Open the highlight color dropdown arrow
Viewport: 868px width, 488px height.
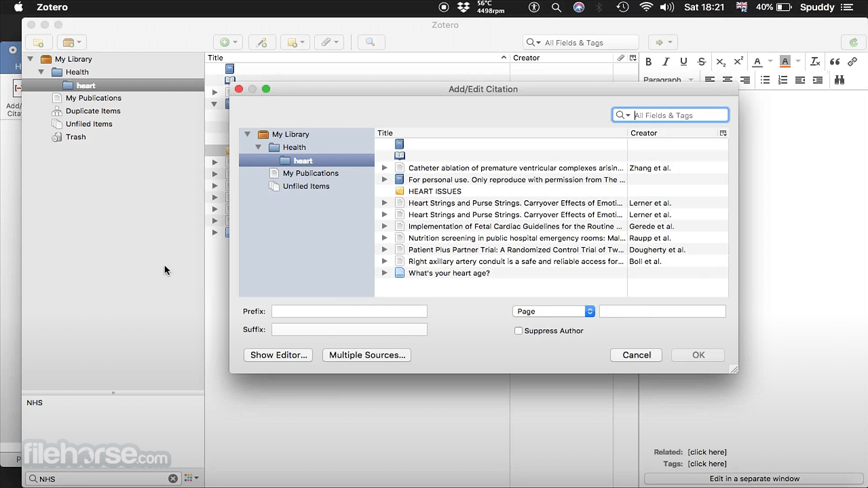tap(798, 62)
